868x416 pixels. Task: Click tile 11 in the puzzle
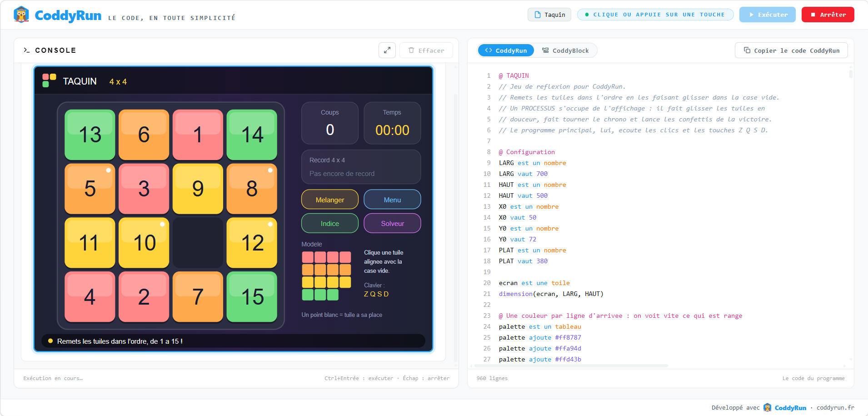point(90,243)
